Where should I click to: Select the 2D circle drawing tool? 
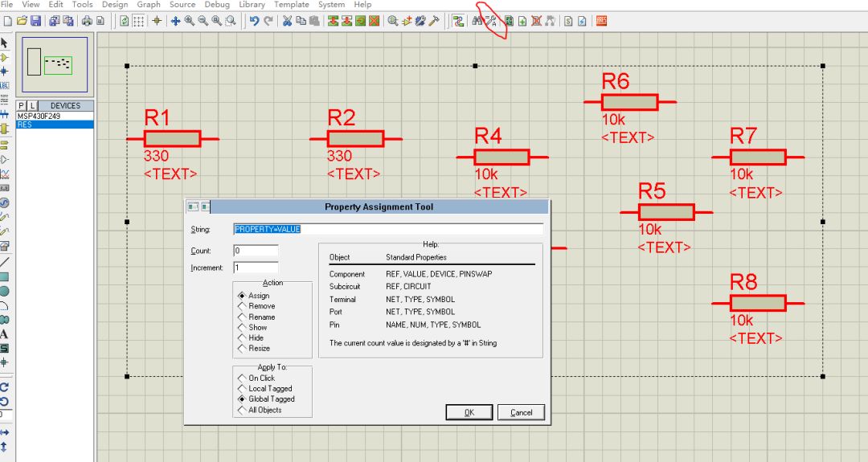5,291
